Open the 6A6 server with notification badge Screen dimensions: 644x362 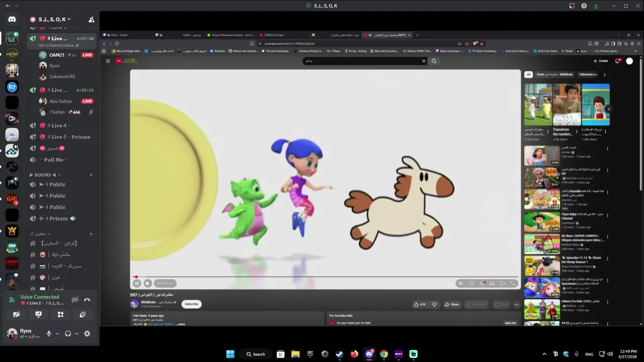[12, 199]
